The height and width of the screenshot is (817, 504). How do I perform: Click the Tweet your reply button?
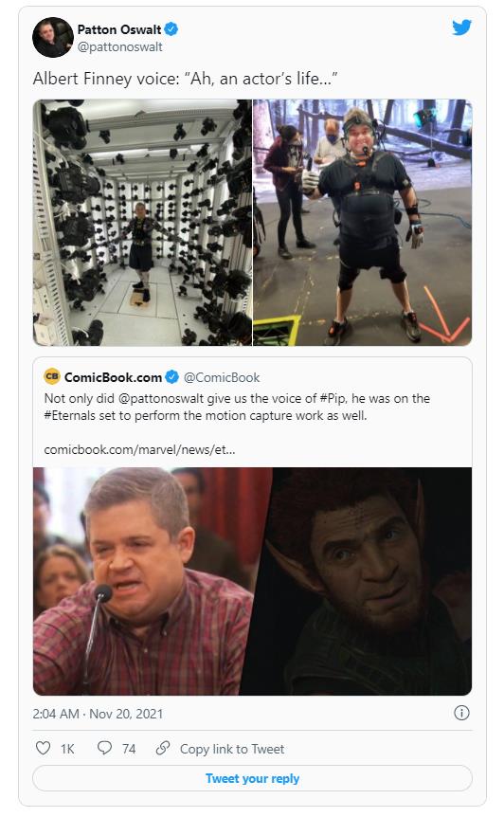(253, 778)
